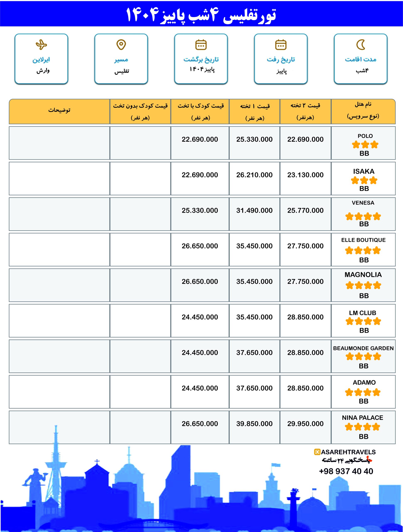Click the star rating under POLO hotel
403x532 pixels.
click(x=365, y=145)
